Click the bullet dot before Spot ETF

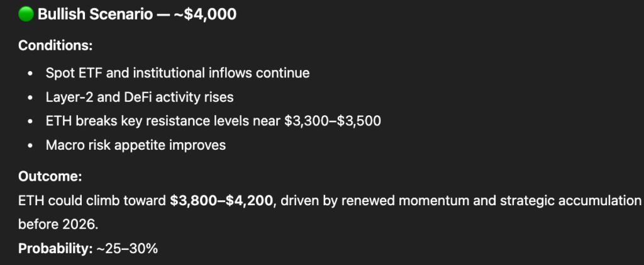pyautogui.click(x=31, y=73)
